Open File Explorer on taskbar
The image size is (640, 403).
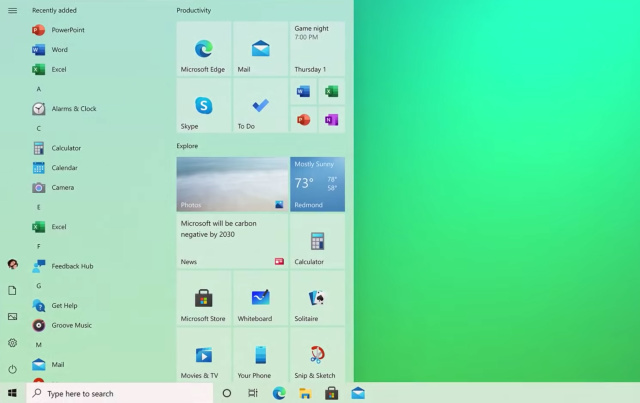[x=305, y=393]
